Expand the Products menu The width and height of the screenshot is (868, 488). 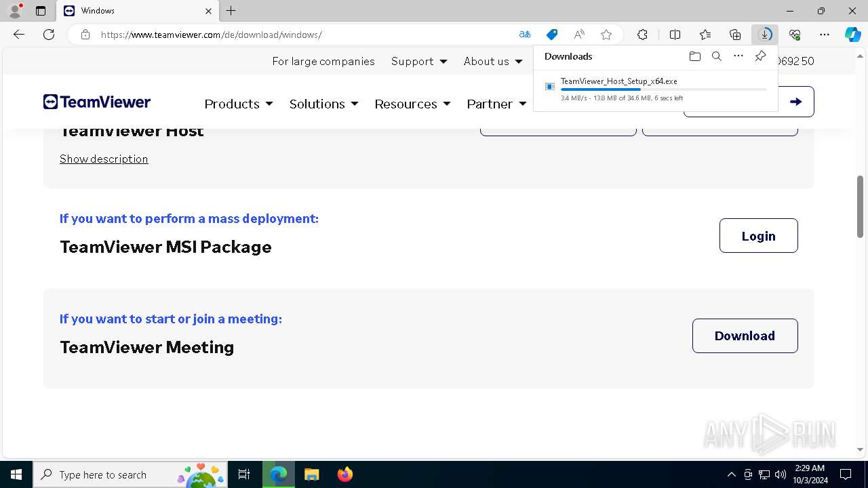pyautogui.click(x=239, y=104)
